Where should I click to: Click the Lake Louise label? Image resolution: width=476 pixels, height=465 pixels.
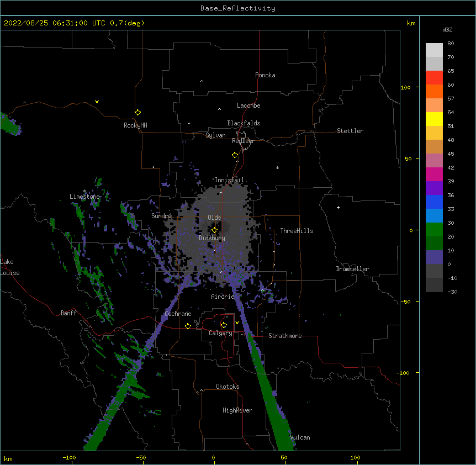point(10,267)
